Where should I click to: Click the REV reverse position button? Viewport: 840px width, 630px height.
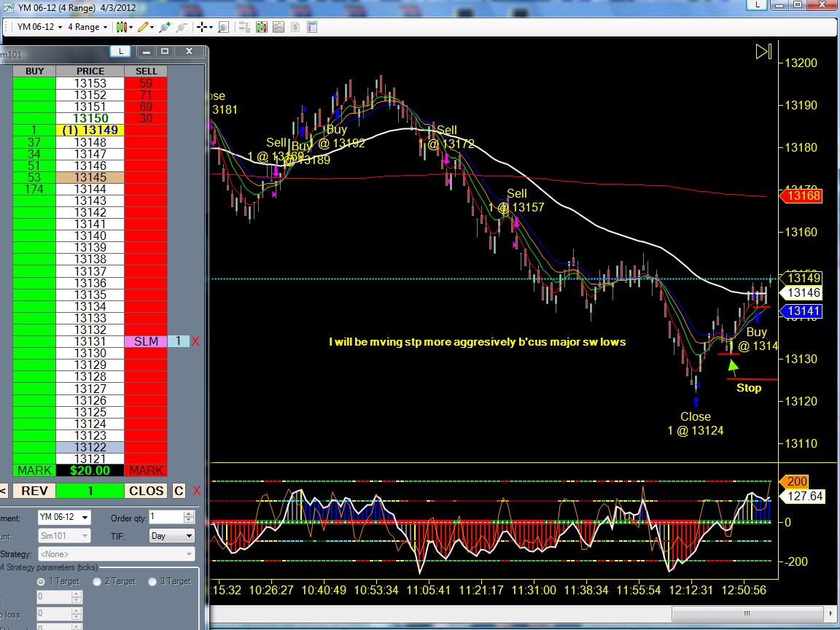[34, 491]
